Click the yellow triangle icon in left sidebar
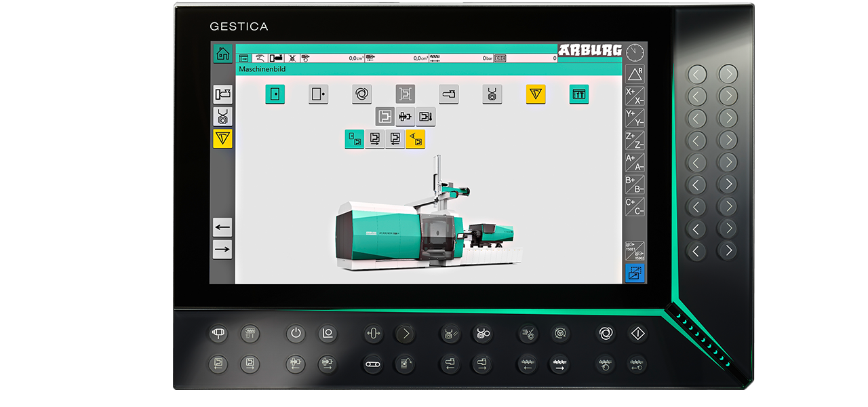Screen dimensions: 868x407 click(x=222, y=138)
